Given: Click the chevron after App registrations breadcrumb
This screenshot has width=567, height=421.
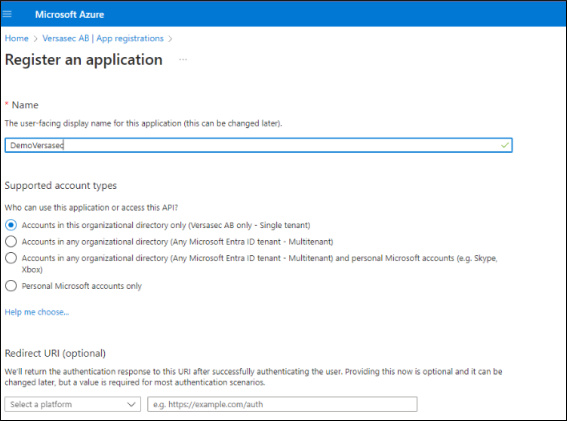Looking at the screenshot, I should 170,39.
